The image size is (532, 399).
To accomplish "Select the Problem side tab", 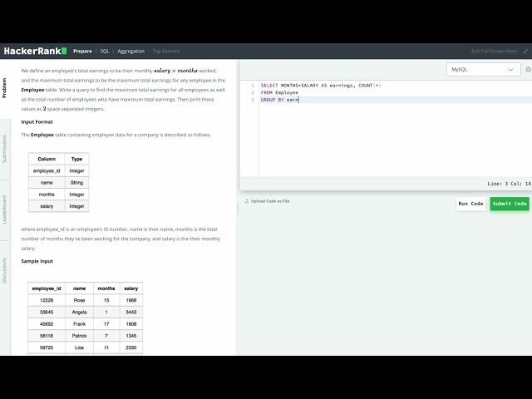I will (4, 88).
